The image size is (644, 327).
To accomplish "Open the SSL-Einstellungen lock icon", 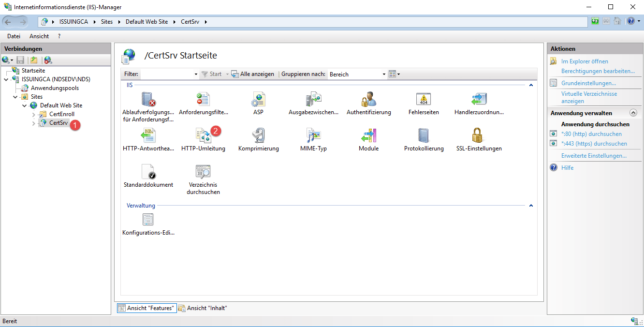I will point(478,136).
